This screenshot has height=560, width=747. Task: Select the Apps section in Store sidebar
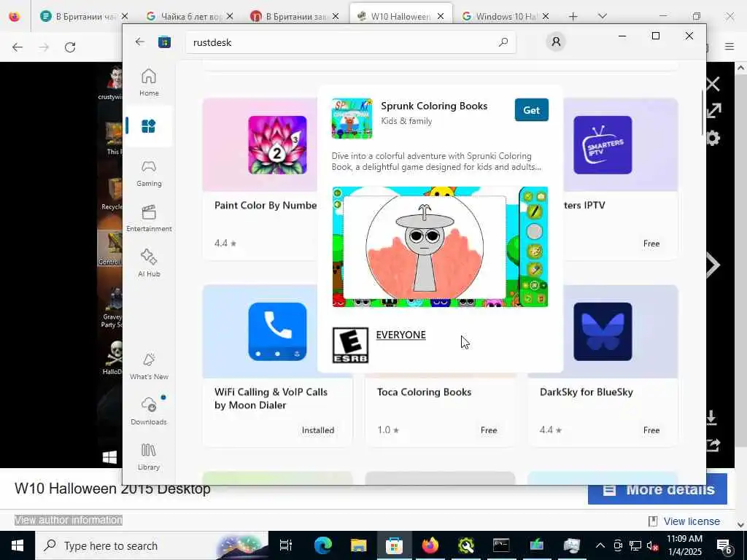(149, 126)
